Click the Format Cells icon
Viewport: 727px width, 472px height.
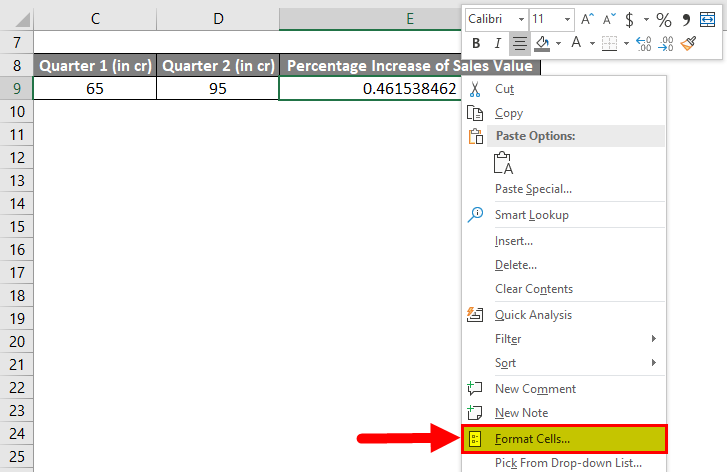475,439
